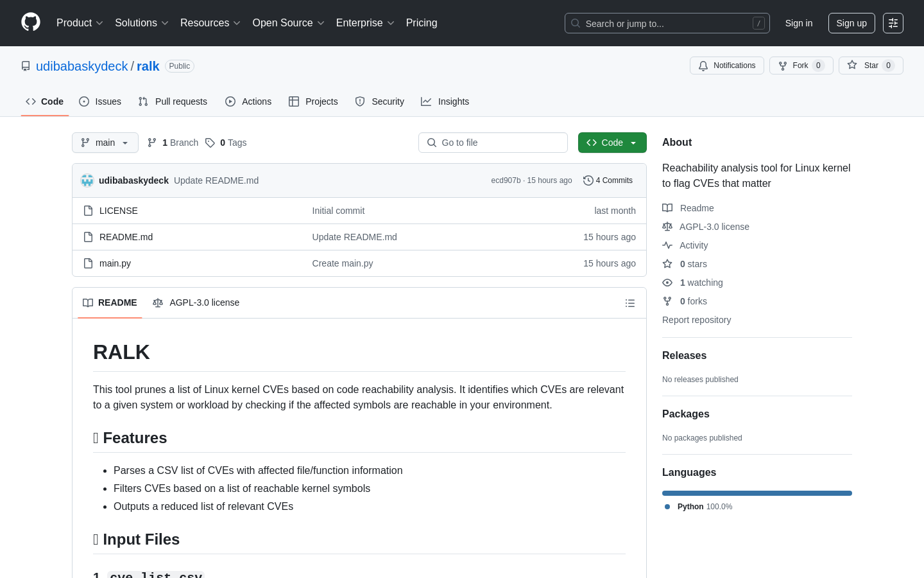Click the LICENSE file icon
Image resolution: width=924 pixels, height=578 pixels.
pyautogui.click(x=89, y=211)
